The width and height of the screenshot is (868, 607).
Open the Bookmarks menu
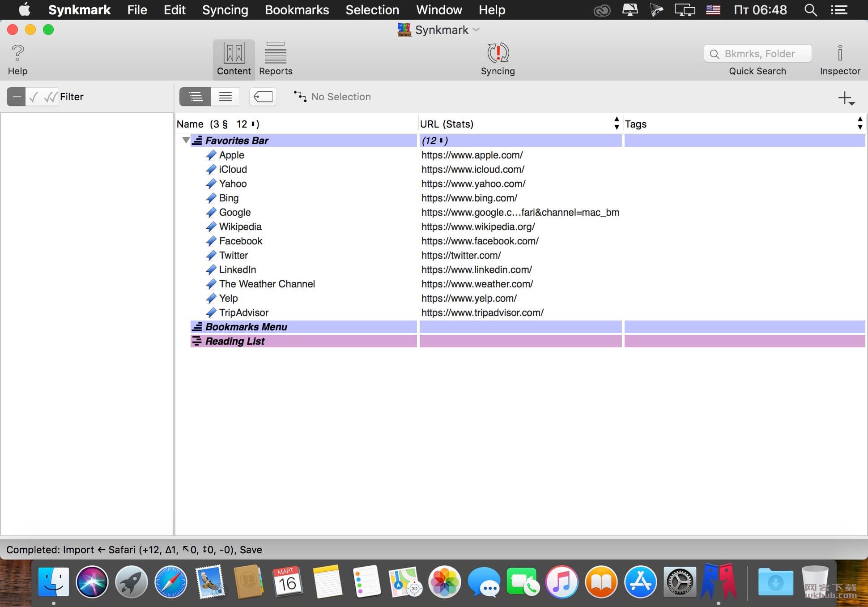click(x=297, y=10)
